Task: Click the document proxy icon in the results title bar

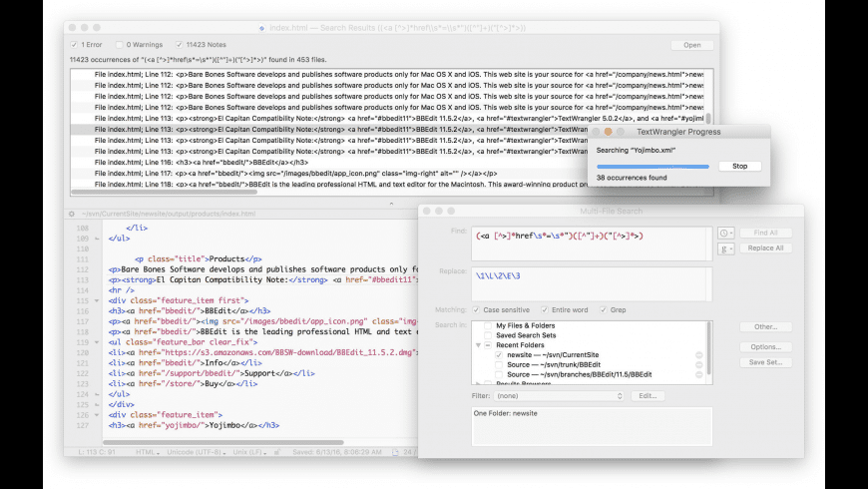Action: coord(261,28)
